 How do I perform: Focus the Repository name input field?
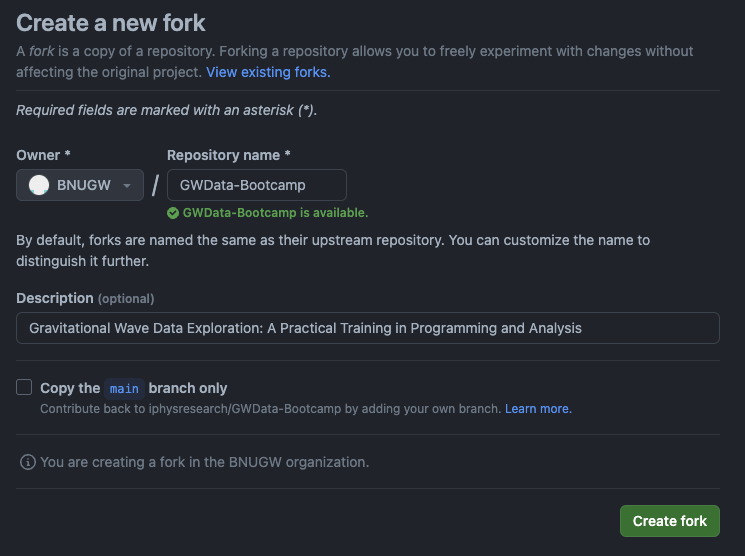[x=257, y=185]
